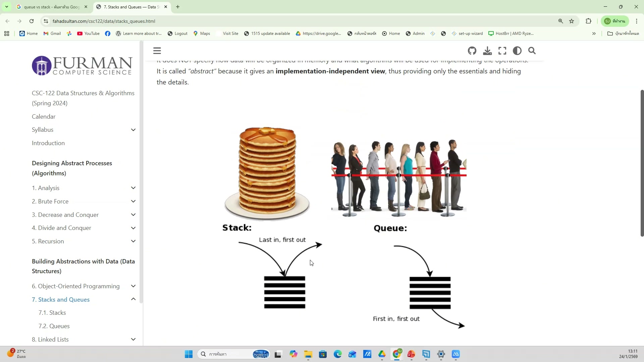Bookmark this page with star icon
644x362 pixels.
(572, 21)
